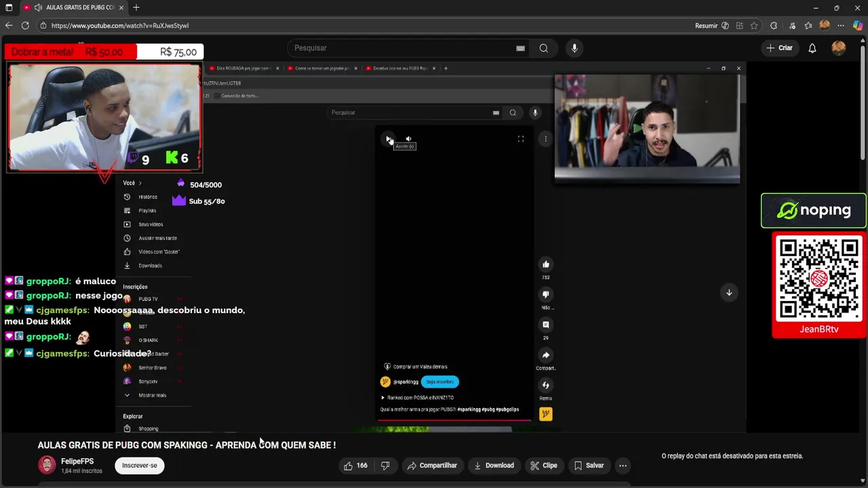
Task: Click the Compartilhar share button
Action: click(432, 466)
